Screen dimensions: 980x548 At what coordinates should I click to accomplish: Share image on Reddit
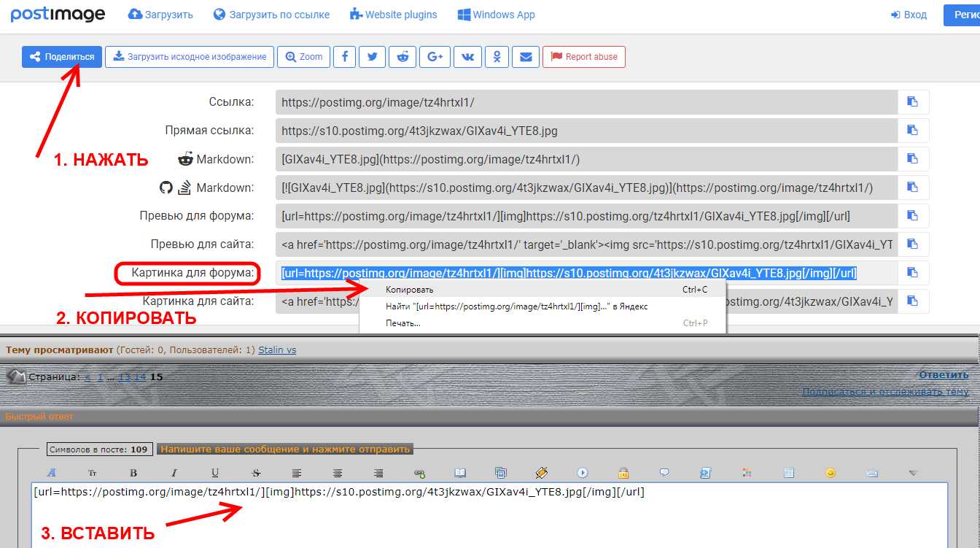(402, 57)
